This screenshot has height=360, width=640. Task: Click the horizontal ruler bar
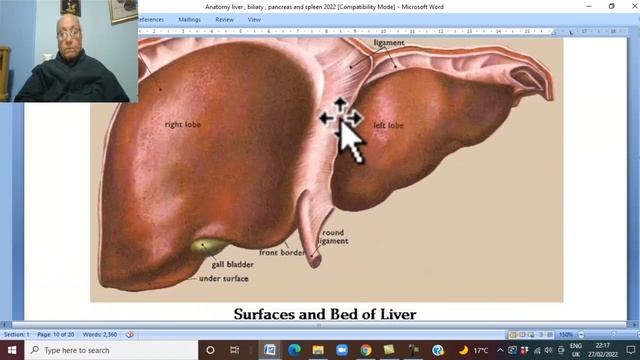click(382, 31)
